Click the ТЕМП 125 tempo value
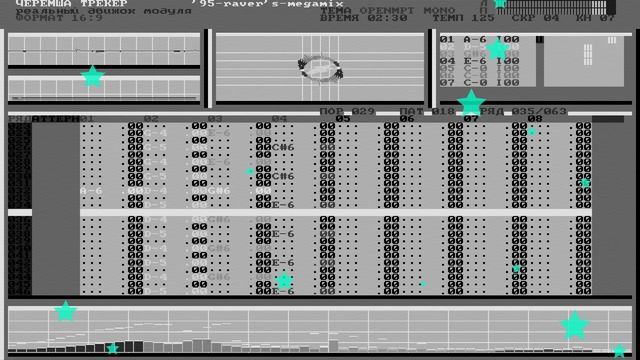The width and height of the screenshot is (640, 360). point(463,18)
